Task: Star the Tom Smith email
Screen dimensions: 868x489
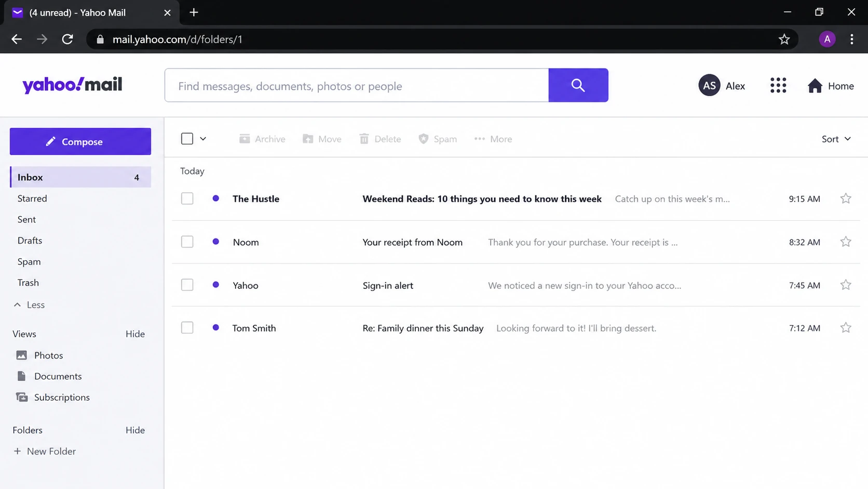Action: pyautogui.click(x=846, y=327)
